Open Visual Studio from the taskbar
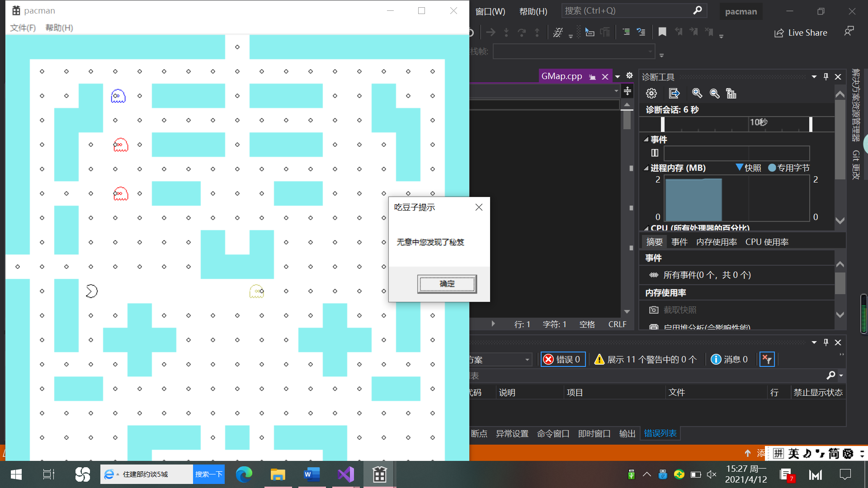 click(x=346, y=474)
